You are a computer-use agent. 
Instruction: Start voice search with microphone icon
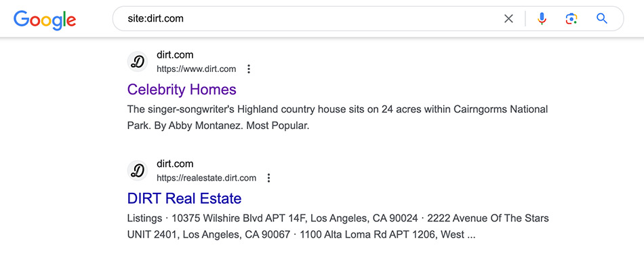(x=542, y=18)
